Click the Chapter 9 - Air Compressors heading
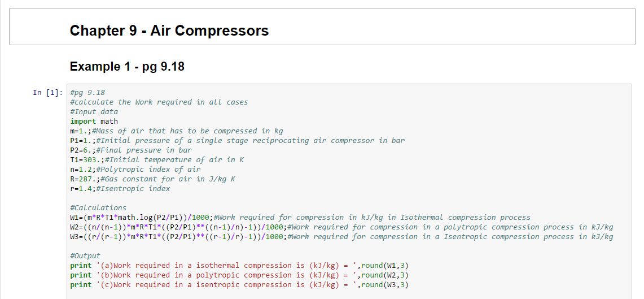 pos(169,31)
